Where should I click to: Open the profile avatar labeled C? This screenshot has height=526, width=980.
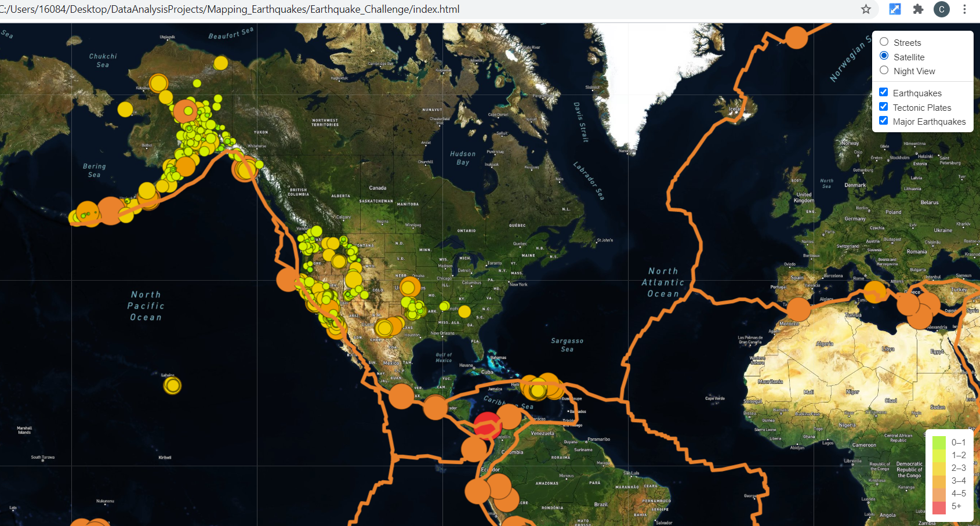[x=942, y=9]
